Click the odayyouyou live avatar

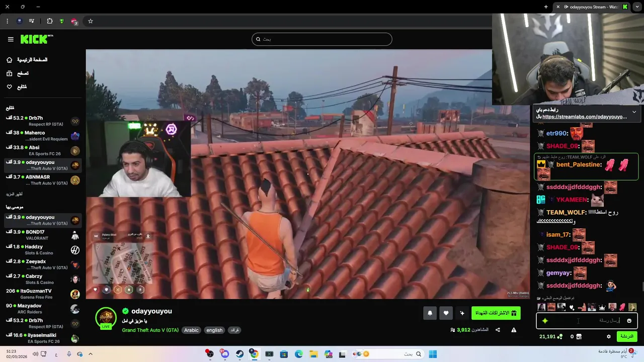click(x=106, y=318)
